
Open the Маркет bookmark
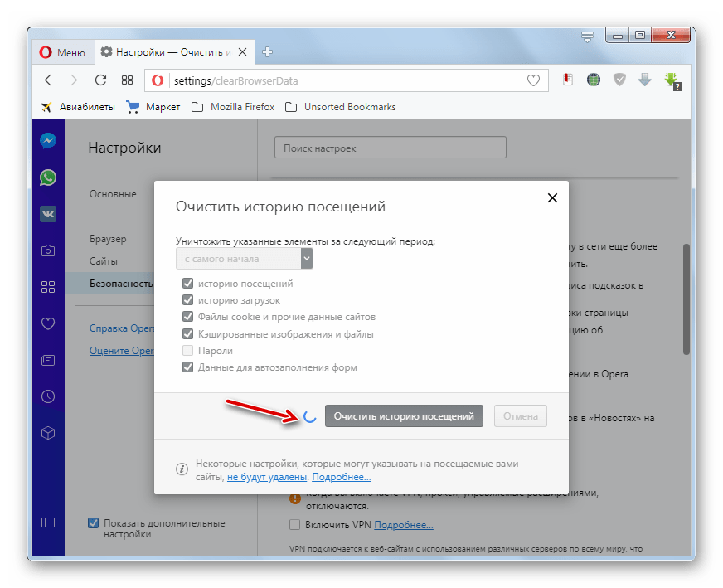pos(153,107)
